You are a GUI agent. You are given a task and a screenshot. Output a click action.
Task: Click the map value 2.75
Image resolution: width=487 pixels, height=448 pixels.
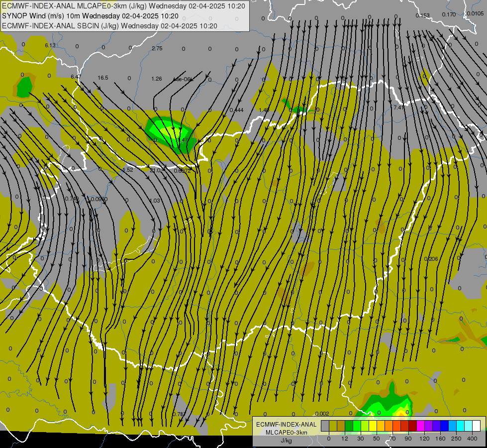(157, 48)
